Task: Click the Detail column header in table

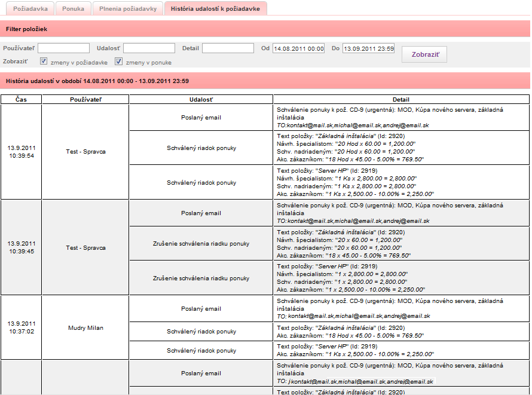Action: pyautogui.click(x=401, y=99)
